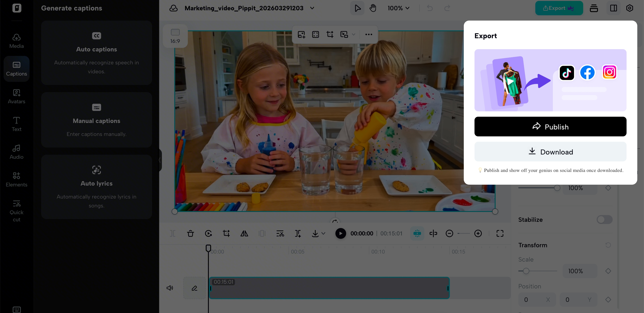Click the Publish button
This screenshot has width=644, height=313.
coord(550,127)
